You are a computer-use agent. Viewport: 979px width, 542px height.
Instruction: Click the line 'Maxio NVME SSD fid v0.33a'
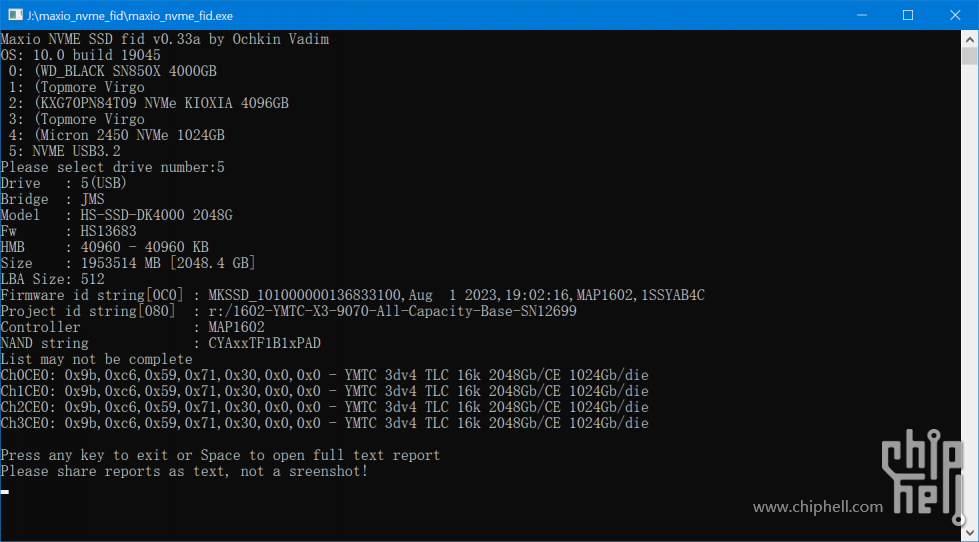(x=165, y=39)
